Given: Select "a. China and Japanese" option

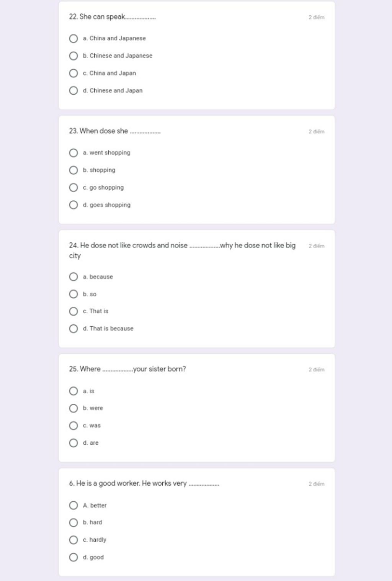Looking at the screenshot, I should [x=73, y=38].
